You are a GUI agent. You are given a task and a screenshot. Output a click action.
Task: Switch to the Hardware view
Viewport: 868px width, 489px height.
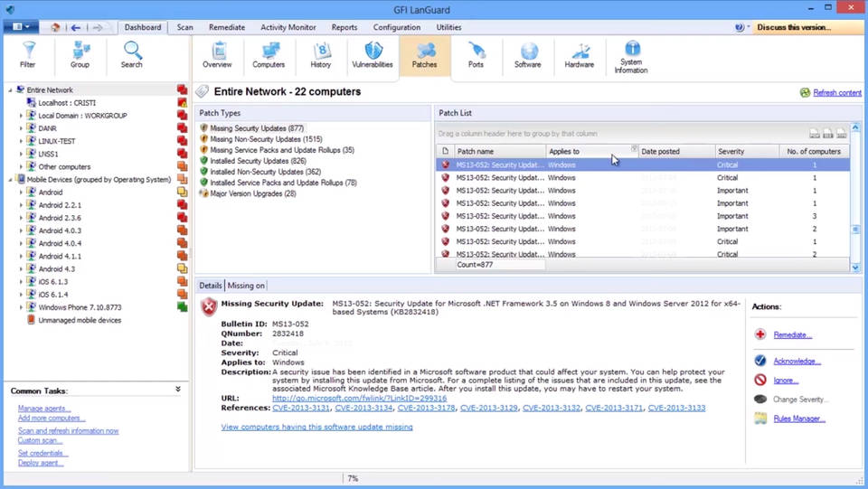coord(580,54)
